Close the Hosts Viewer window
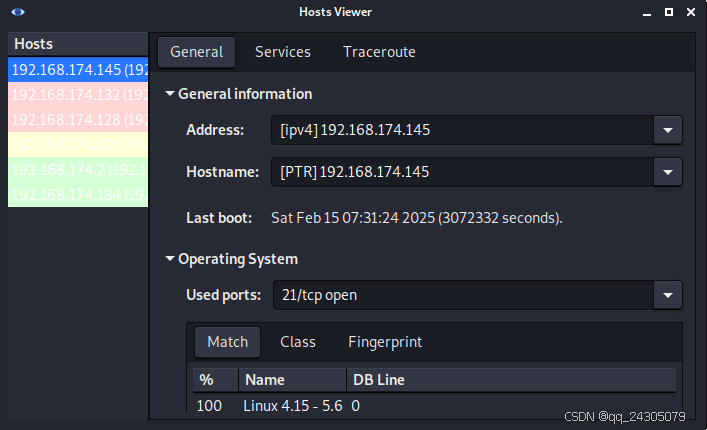707x430 pixels. (x=691, y=12)
